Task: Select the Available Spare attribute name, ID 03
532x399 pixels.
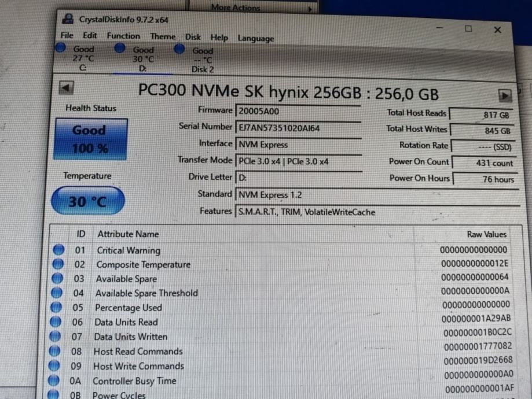Action: point(127,279)
